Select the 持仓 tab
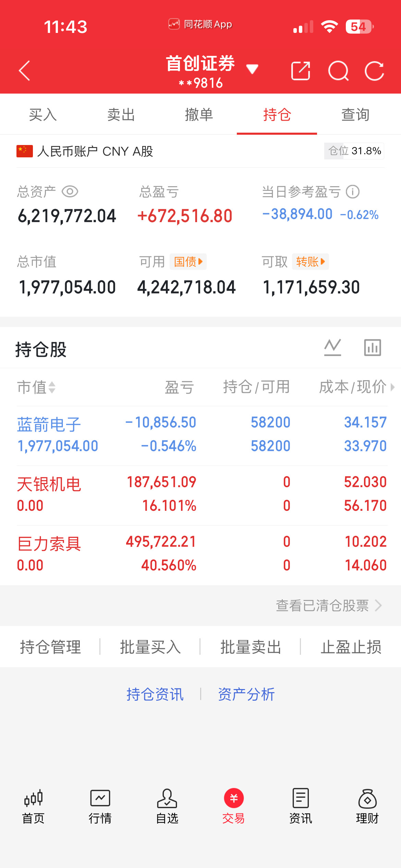This screenshot has width=401, height=868. (277, 114)
